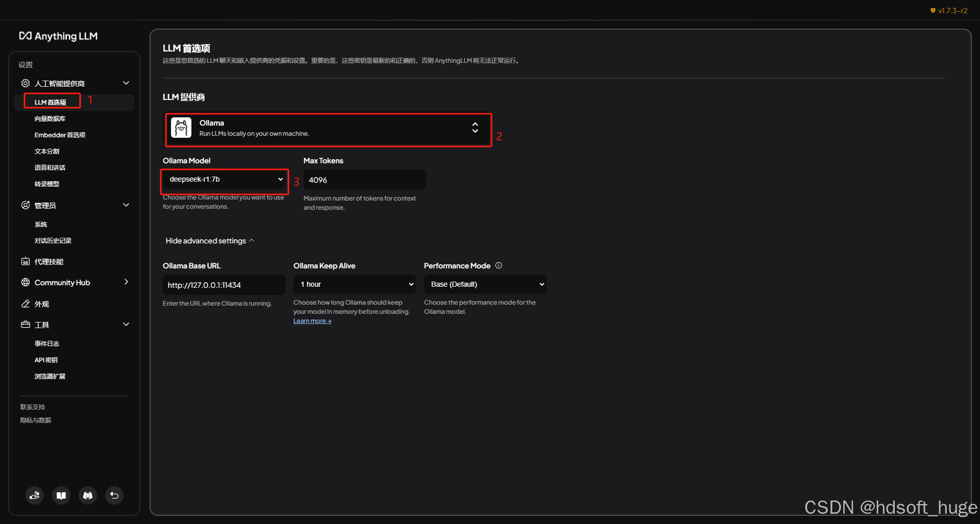The width and height of the screenshot is (980, 524).
Task: Click the tools briefcase icon
Action: [26, 325]
